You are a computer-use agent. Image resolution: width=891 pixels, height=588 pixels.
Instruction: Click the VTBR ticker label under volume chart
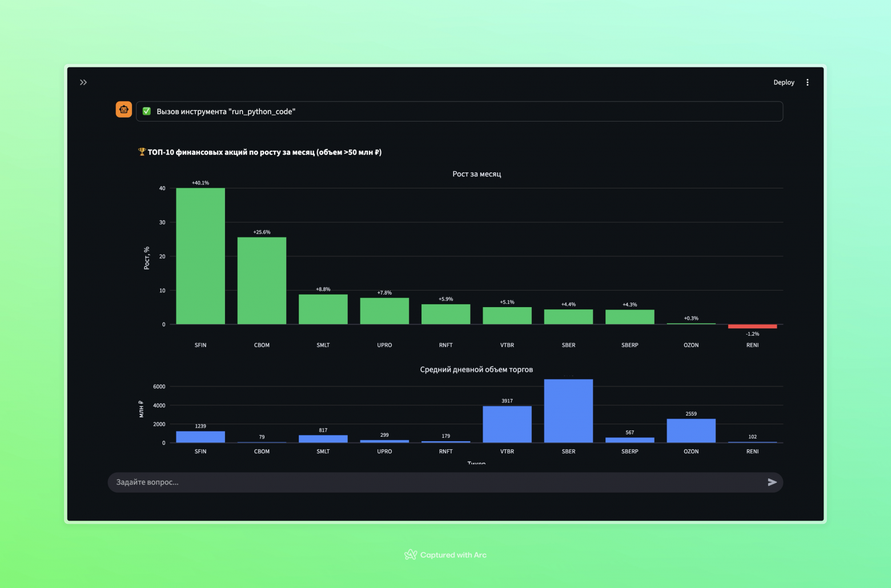507,452
